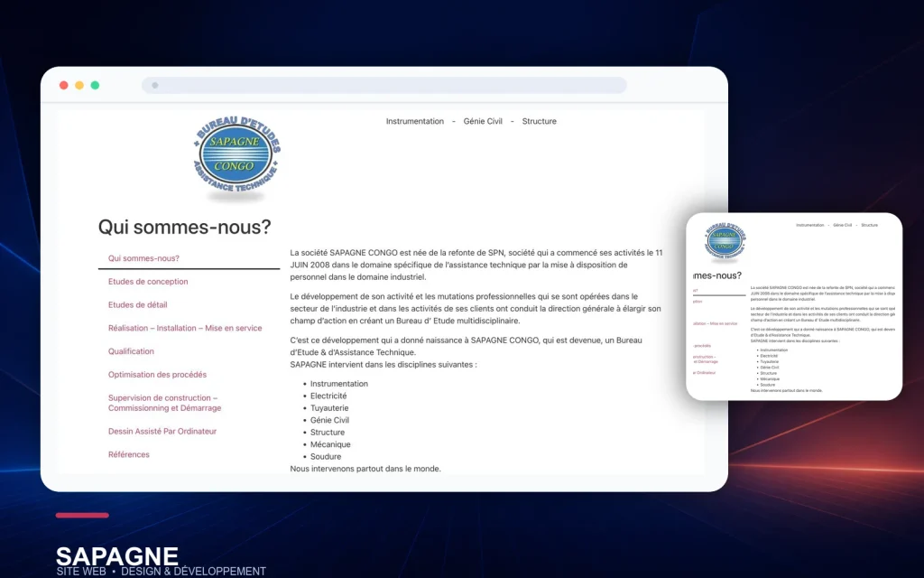Open the Instrumentation menu in large window

pyautogui.click(x=415, y=121)
